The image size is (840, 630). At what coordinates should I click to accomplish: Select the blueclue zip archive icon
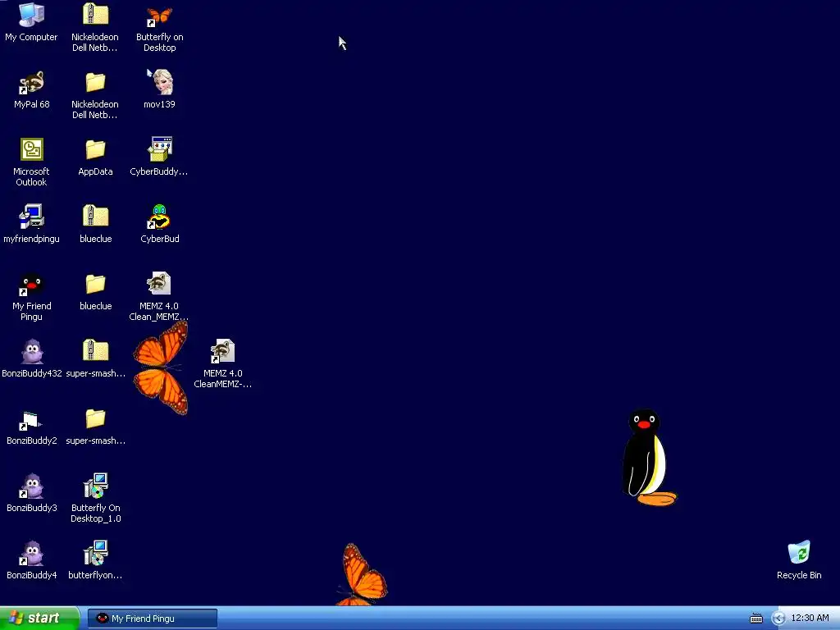tap(95, 216)
